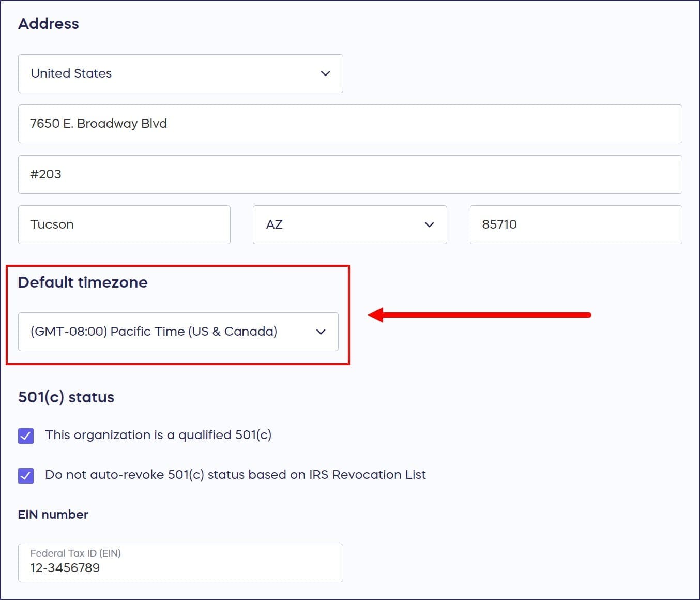Toggle the do not auto-revoke 501(c) checkbox
The image size is (700, 600).
pos(26,475)
